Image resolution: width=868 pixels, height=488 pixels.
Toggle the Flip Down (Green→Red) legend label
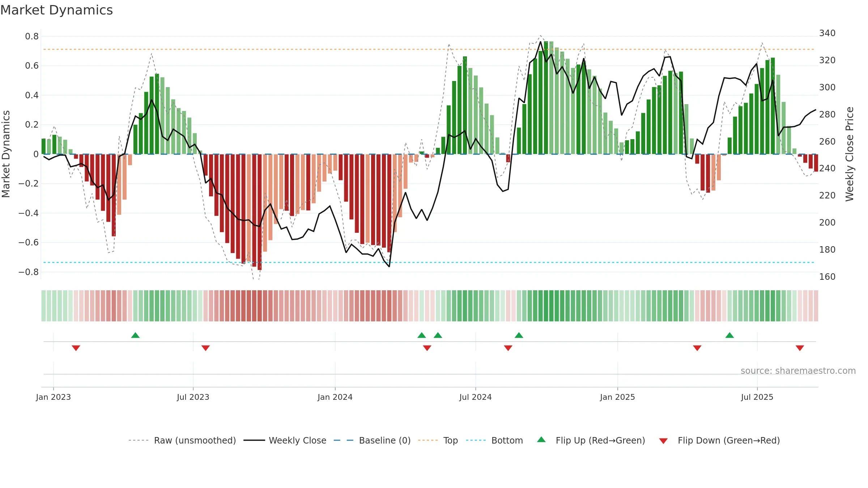[729, 440]
